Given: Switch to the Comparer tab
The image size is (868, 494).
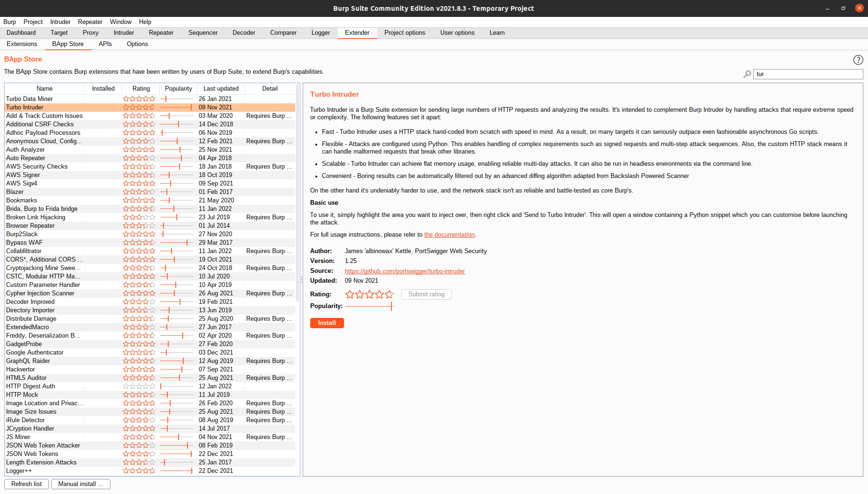Looking at the screenshot, I should [283, 33].
